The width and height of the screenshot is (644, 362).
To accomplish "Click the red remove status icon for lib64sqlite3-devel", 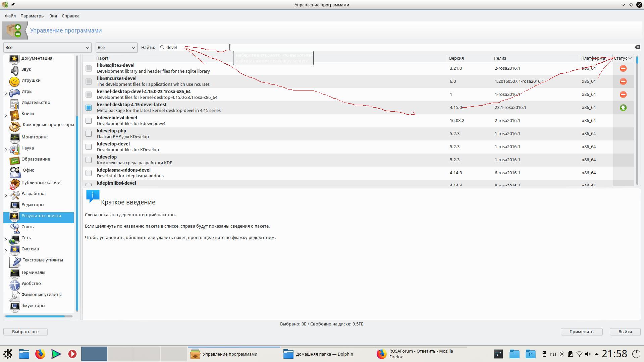I will [x=623, y=68].
